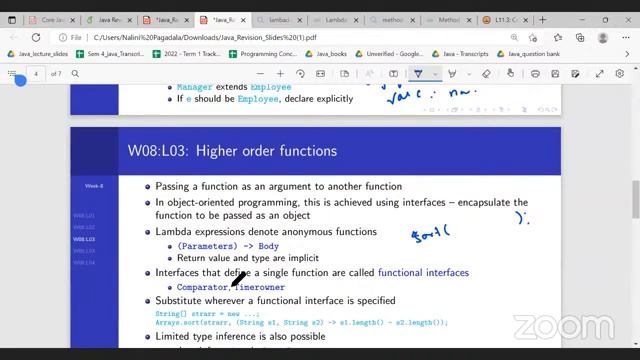640x360 pixels.
Task: Open Unverified - Google bookmark
Action: 389,54
